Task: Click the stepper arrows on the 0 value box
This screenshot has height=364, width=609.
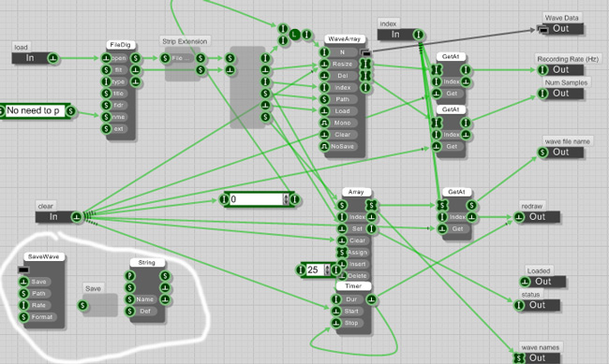Action: pyautogui.click(x=287, y=199)
